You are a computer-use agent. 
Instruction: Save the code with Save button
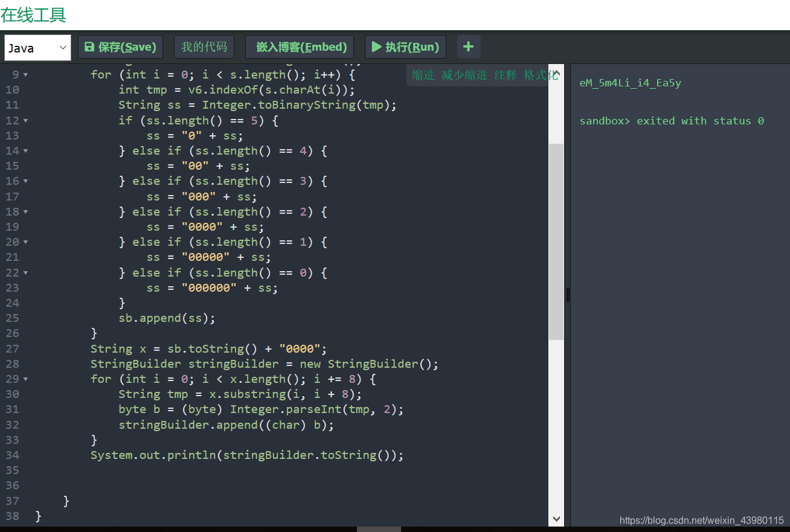click(x=121, y=47)
